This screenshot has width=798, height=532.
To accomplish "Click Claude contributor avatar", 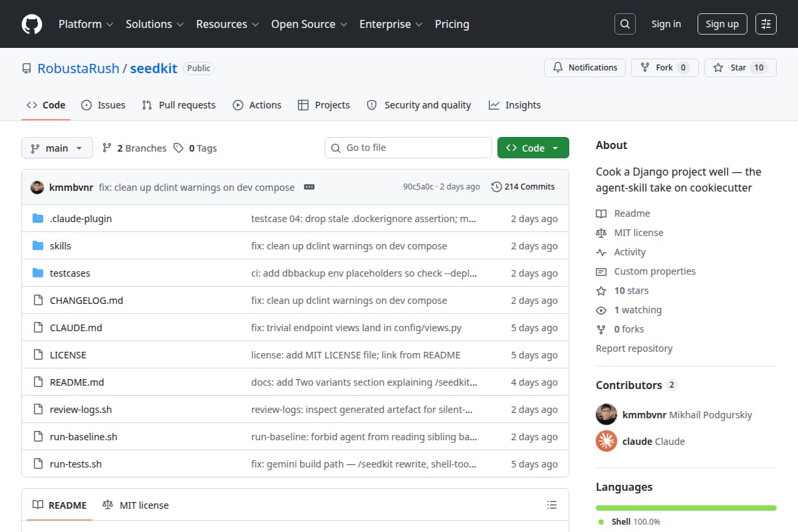I will pyautogui.click(x=606, y=441).
